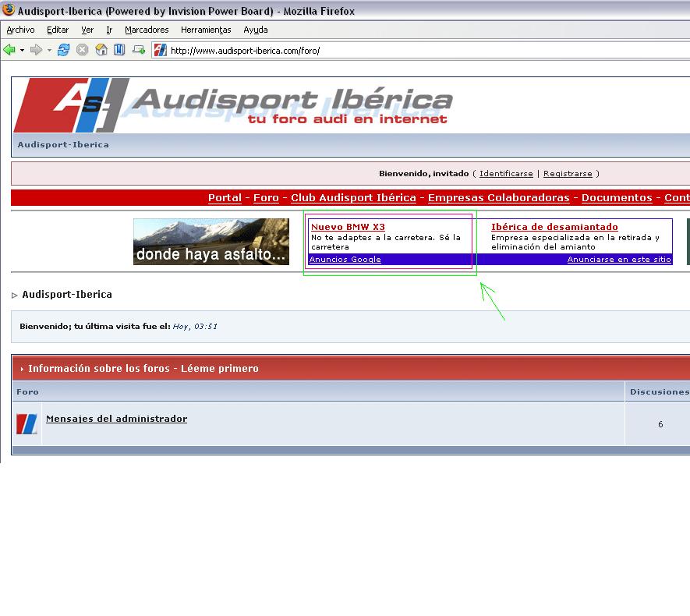Open Mensajes del administrador forum
This screenshot has height=616, width=690.
(x=117, y=419)
